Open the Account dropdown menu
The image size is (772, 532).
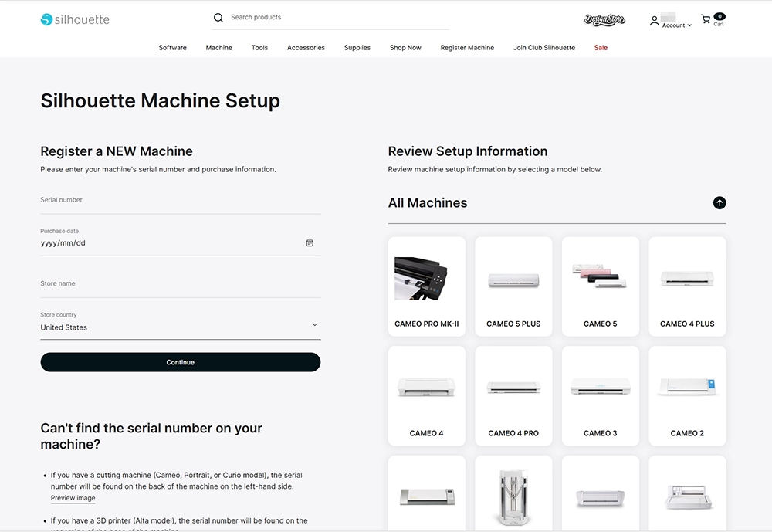[x=676, y=25]
